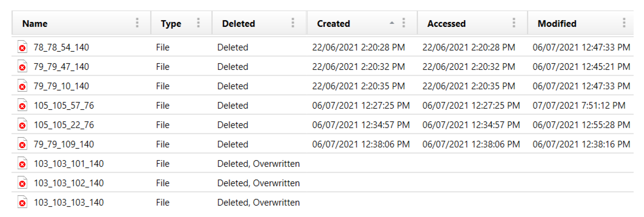Select the file icon for 79_79_109_140
This screenshot has width=644, height=217.
pyautogui.click(x=22, y=144)
